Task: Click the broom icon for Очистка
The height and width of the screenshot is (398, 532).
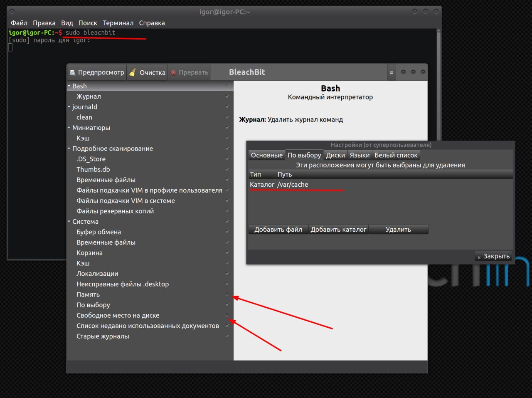Action: 133,72
